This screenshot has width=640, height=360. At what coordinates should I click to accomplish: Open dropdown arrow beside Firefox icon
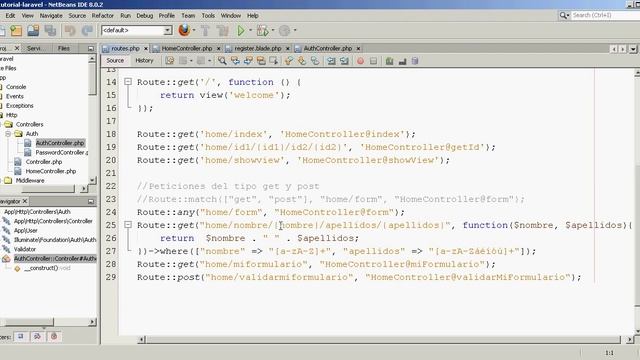(194, 30)
